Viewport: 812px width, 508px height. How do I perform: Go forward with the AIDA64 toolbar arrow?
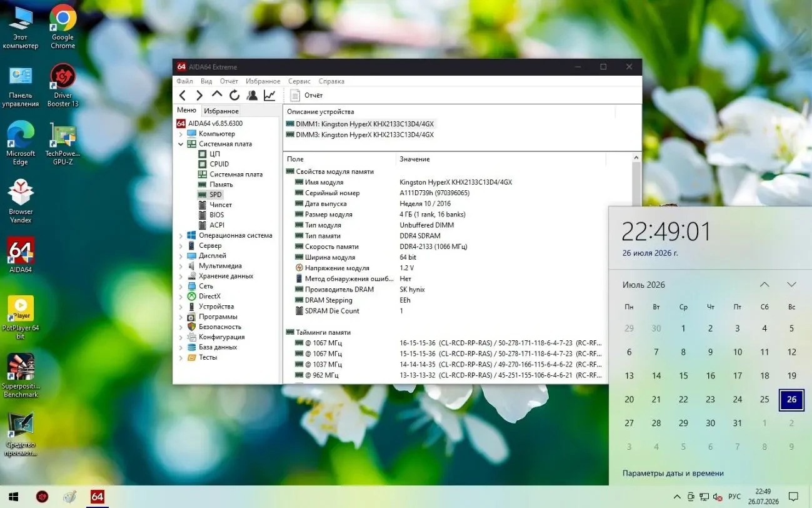click(199, 95)
